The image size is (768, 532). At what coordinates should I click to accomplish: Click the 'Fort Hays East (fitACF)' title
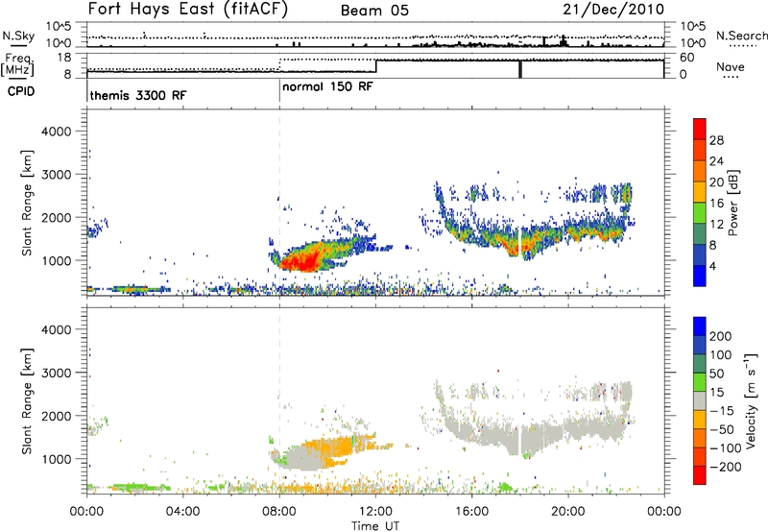(187, 10)
